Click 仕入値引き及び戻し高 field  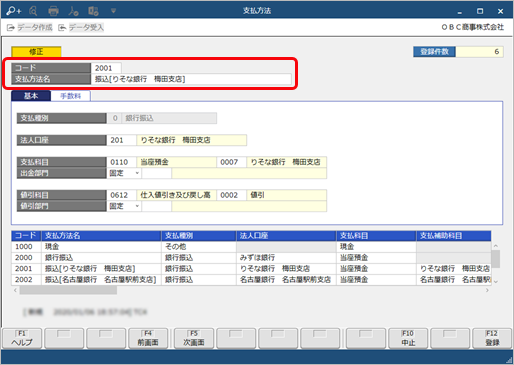(176, 195)
